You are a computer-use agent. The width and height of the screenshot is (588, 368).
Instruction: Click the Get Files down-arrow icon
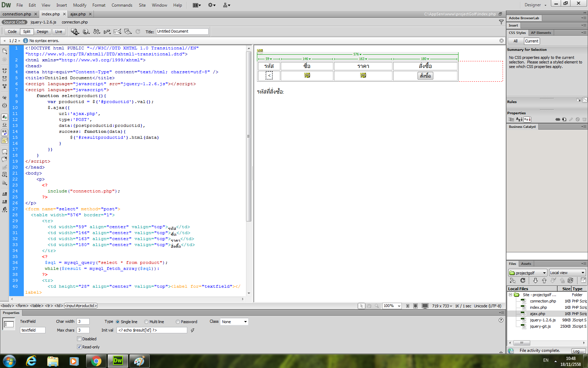(x=535, y=280)
